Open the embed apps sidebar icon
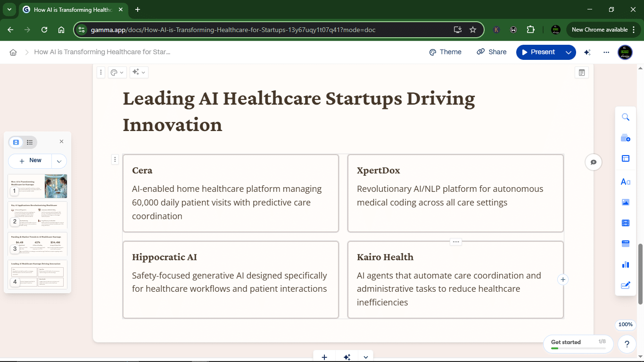This screenshot has height=362, width=644. (x=626, y=244)
